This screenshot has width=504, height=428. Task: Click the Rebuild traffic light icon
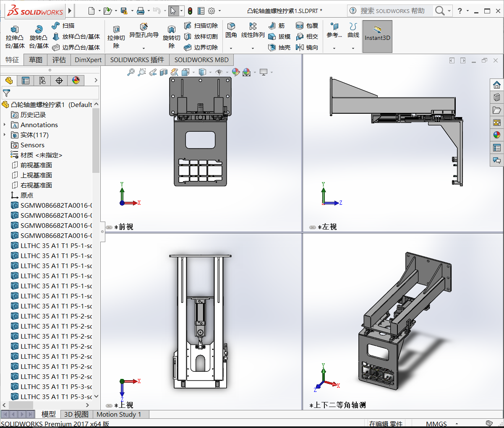click(190, 11)
